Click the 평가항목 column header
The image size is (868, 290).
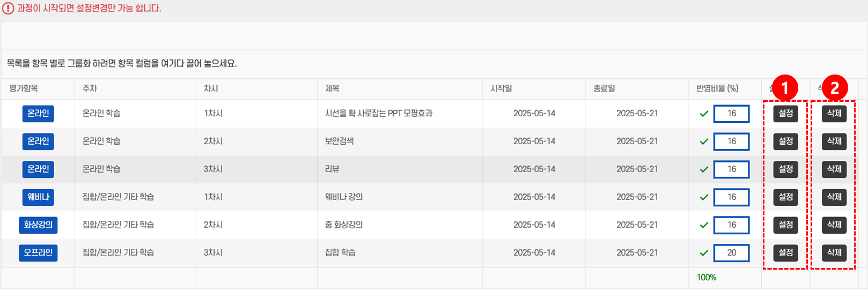click(x=24, y=88)
